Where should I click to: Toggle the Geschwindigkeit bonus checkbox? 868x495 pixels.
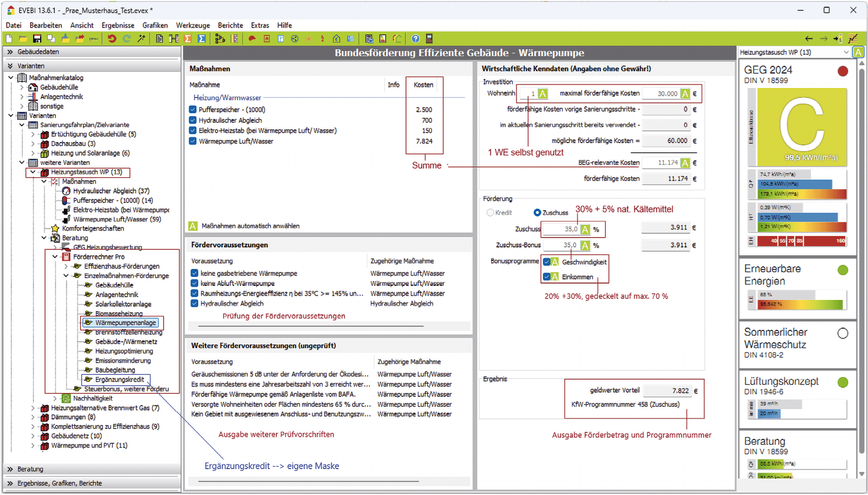tap(547, 262)
